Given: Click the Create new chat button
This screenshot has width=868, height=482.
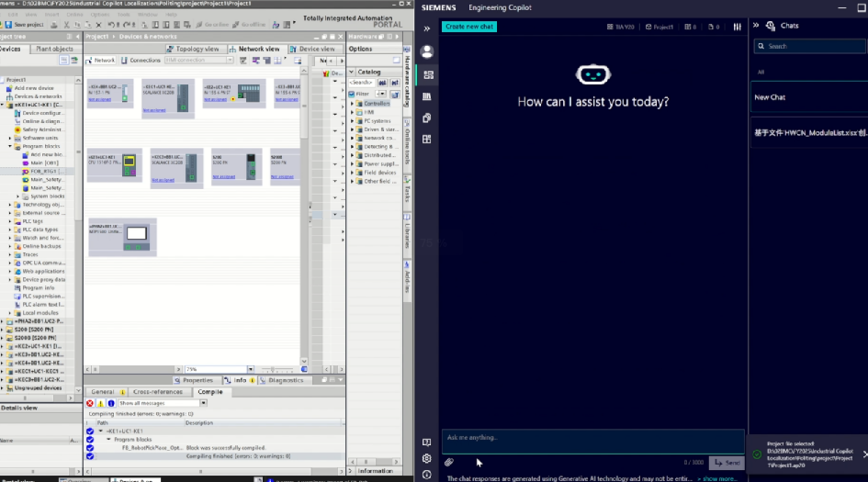Looking at the screenshot, I should click(x=469, y=27).
